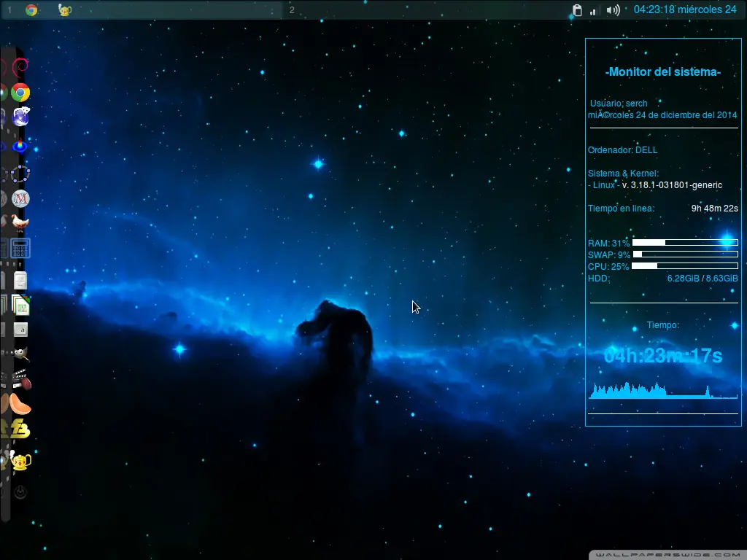
Task: Click the large clock '04h:23m:17s'
Action: 662,356
